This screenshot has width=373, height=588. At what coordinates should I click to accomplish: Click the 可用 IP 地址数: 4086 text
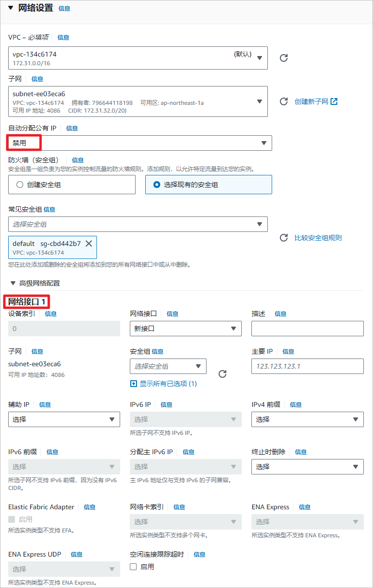pos(36,374)
